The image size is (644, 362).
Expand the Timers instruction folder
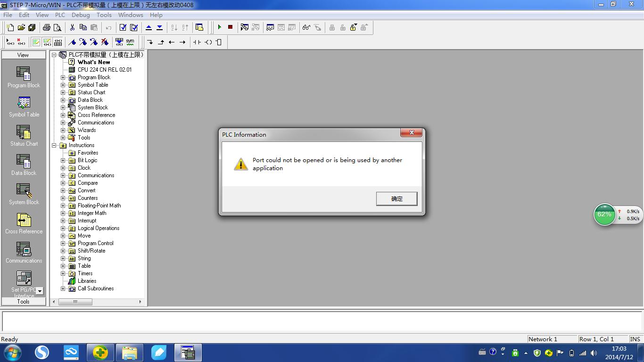coord(63,273)
